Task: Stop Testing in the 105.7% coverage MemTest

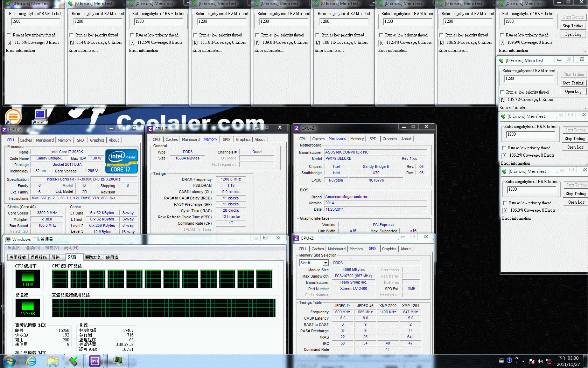Action: [573, 83]
